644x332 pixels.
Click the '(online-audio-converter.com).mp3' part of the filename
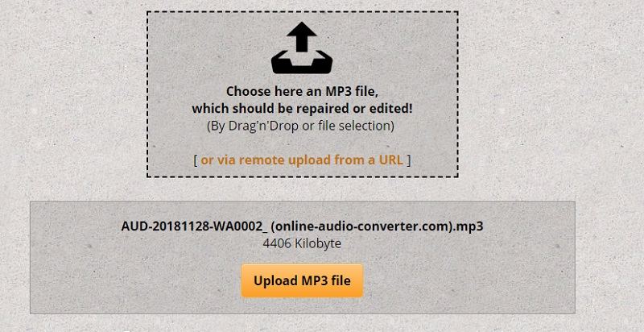[x=377, y=226]
